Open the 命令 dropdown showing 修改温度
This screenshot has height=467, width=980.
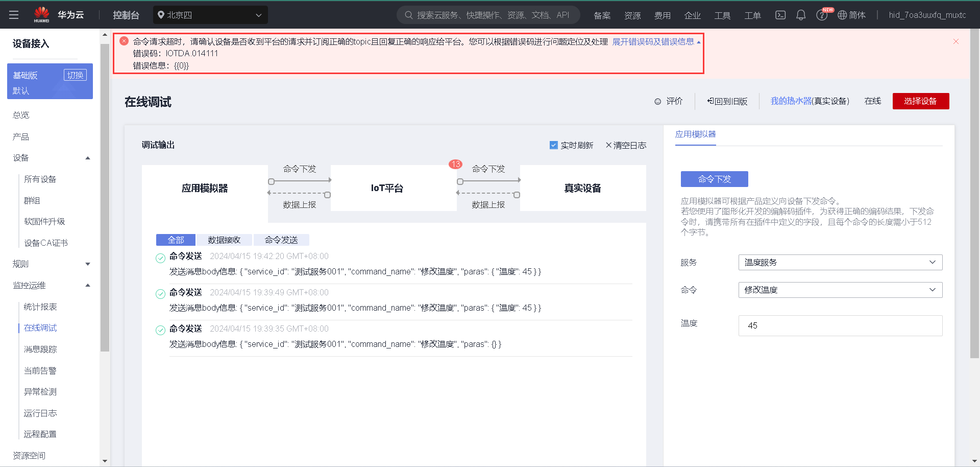pyautogui.click(x=840, y=290)
